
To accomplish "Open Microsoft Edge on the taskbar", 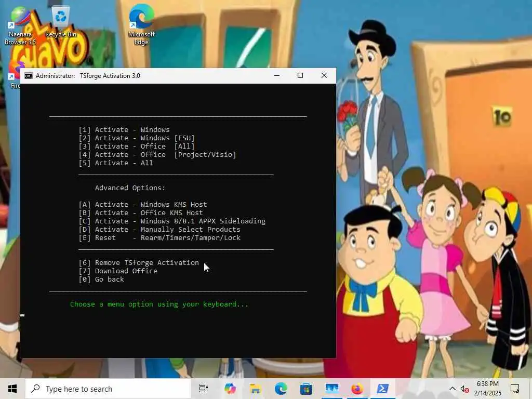I will (x=281, y=389).
